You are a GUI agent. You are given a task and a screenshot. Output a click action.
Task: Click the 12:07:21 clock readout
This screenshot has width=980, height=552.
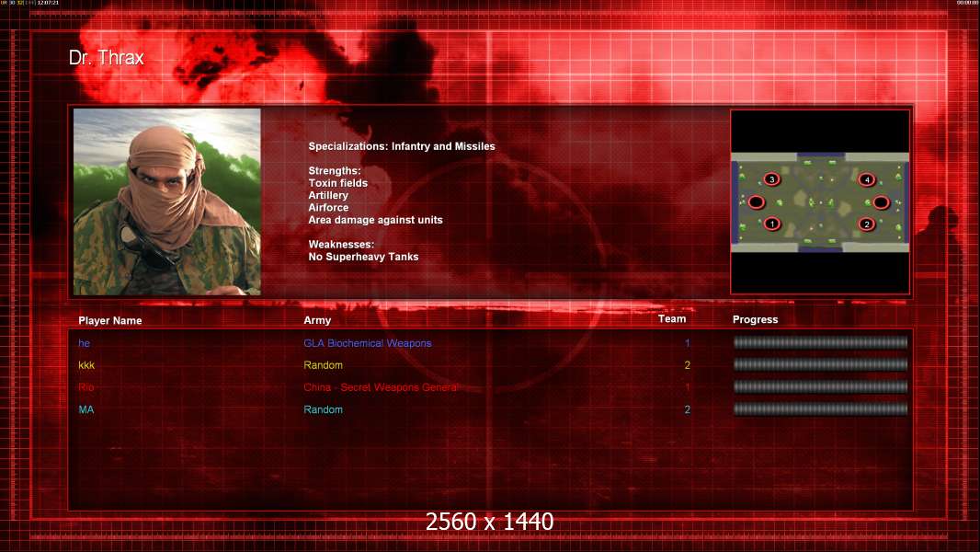point(48,3)
